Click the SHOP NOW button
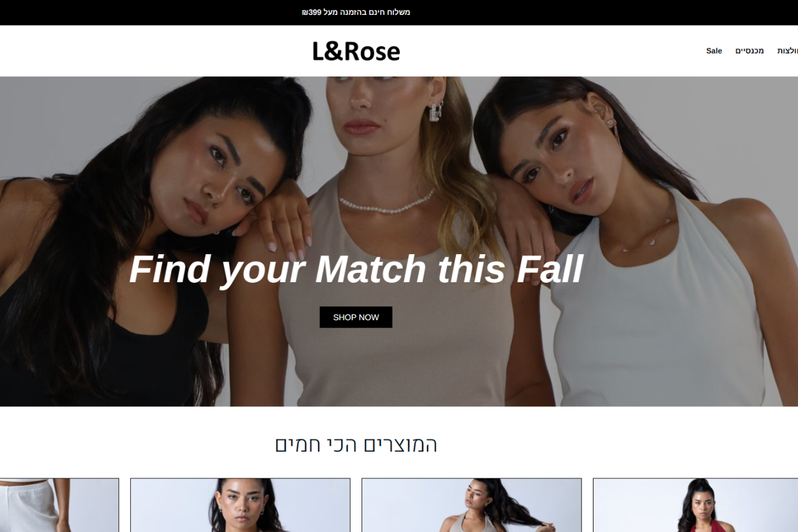798x532 pixels. (356, 317)
